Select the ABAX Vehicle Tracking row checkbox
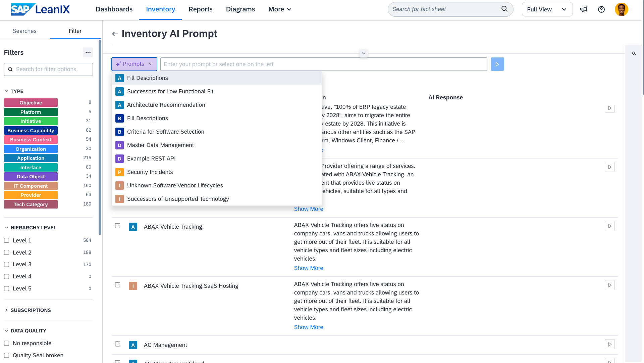 [x=117, y=226]
